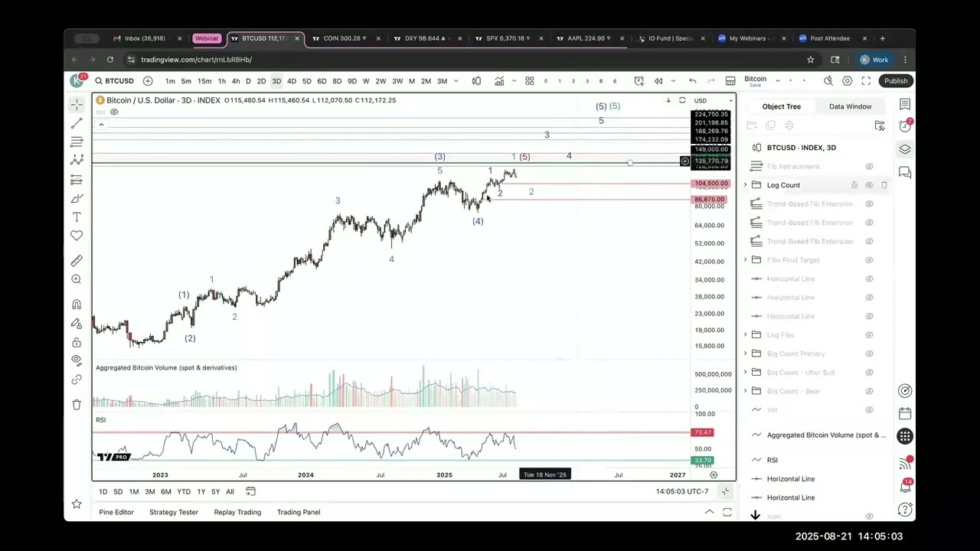Delete the Log Count folder
The width and height of the screenshot is (980, 551).
tap(884, 185)
